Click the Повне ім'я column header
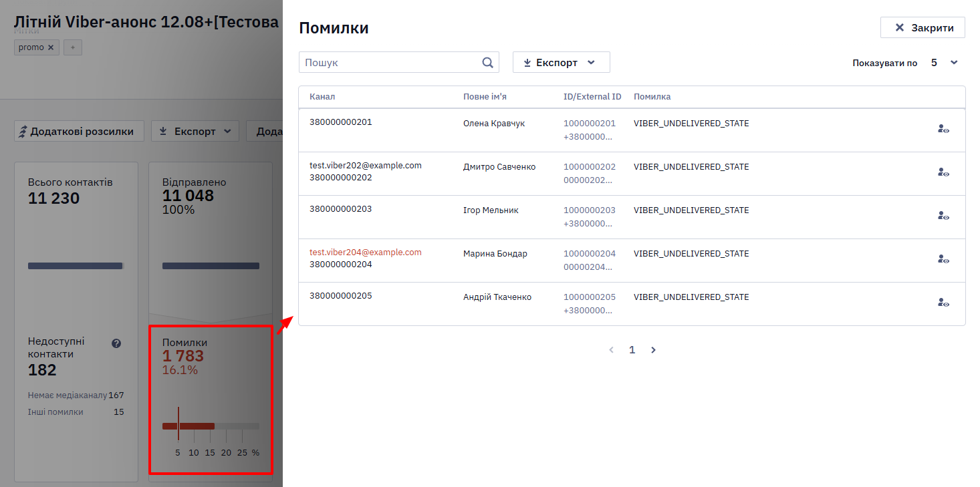980x487 pixels. coord(485,97)
